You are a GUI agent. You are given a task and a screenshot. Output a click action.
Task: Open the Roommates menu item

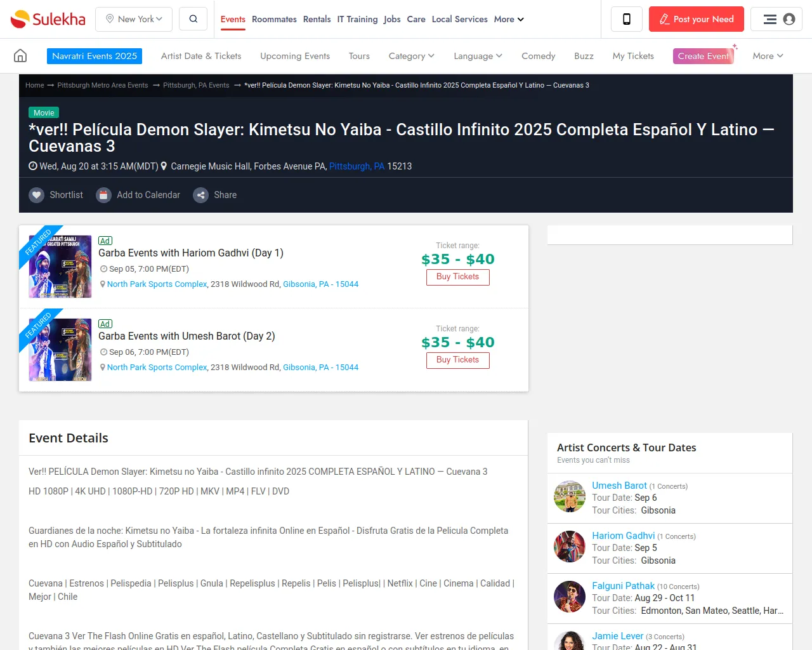[x=274, y=19]
